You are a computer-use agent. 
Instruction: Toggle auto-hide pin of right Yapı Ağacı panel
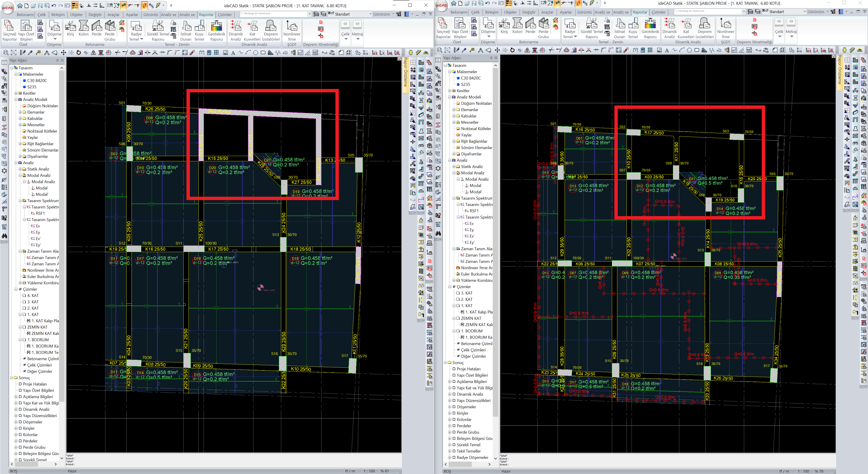491,58
